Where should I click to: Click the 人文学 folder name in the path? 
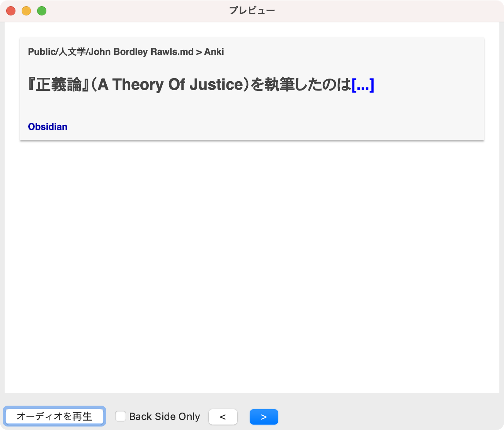pyautogui.click(x=72, y=52)
